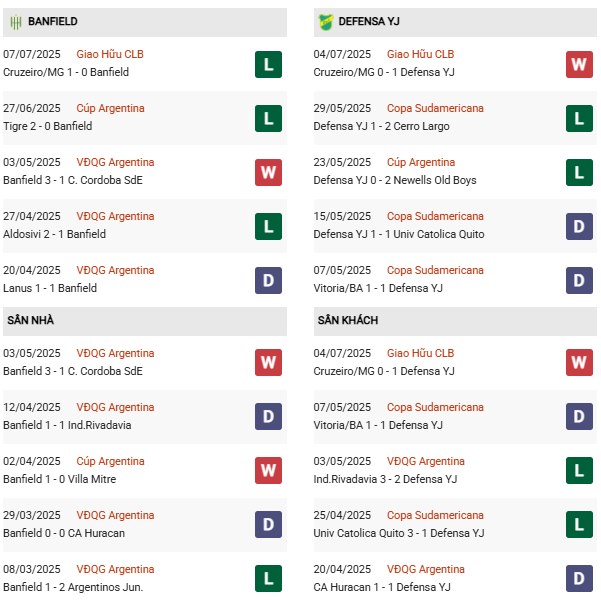Click the D badge for Defensa YJ 1 - 1 Univ Catolica Quito
This screenshot has height=600, width=601.
tap(578, 226)
